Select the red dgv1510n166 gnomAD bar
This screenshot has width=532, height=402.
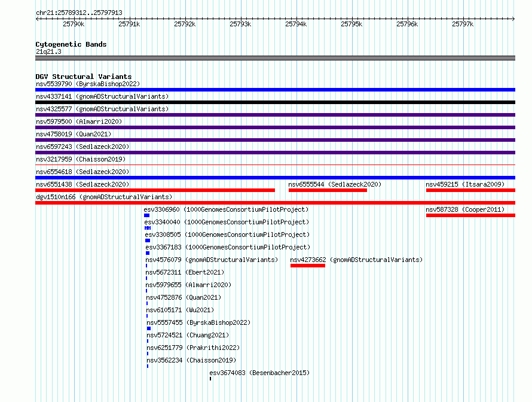pyautogui.click(x=275, y=203)
